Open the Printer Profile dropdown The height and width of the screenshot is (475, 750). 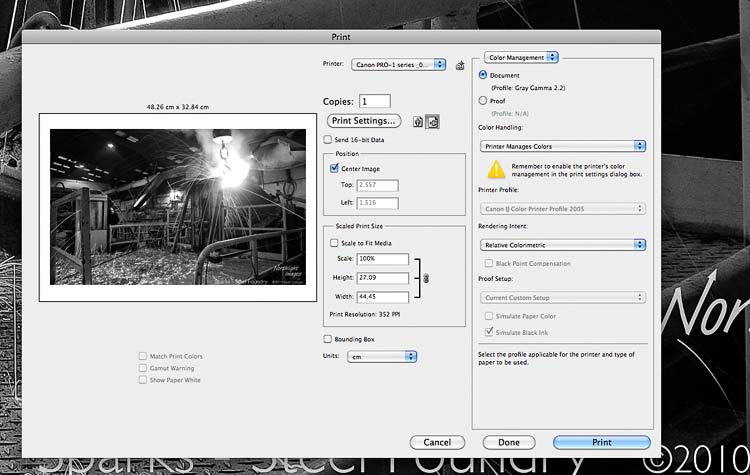click(x=562, y=209)
